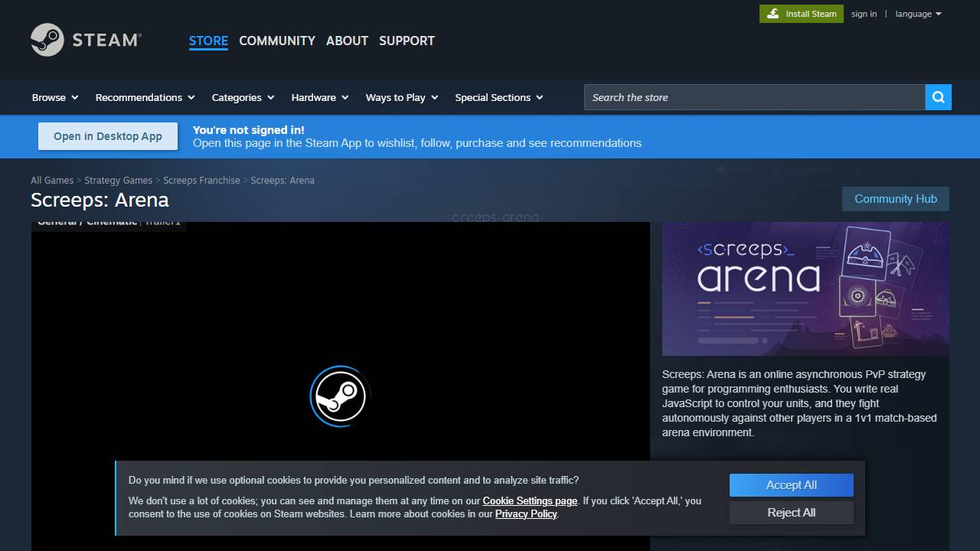This screenshot has height=551, width=980.
Task: Click the game description paragraph
Action: pos(800,403)
